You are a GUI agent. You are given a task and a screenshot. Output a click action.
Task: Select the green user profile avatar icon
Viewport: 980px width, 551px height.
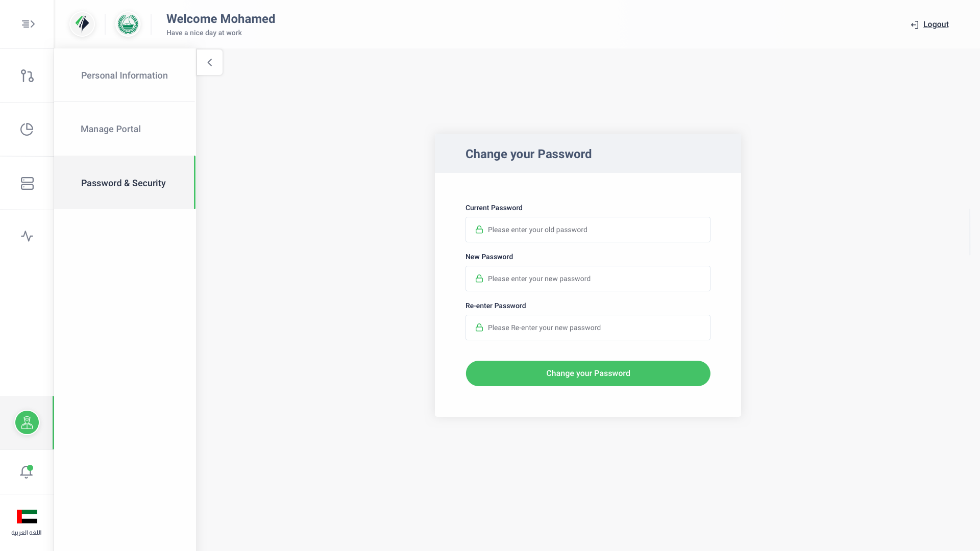tap(27, 422)
